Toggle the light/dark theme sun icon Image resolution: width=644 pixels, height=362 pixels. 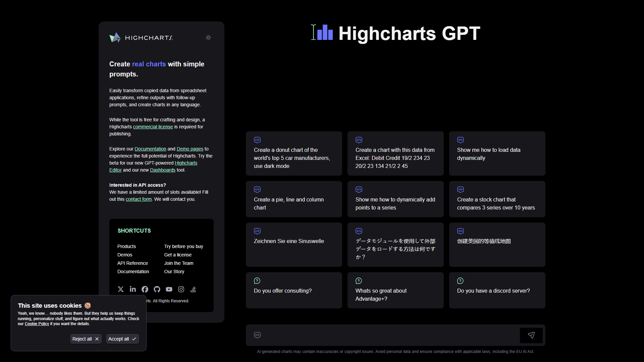pos(208,38)
